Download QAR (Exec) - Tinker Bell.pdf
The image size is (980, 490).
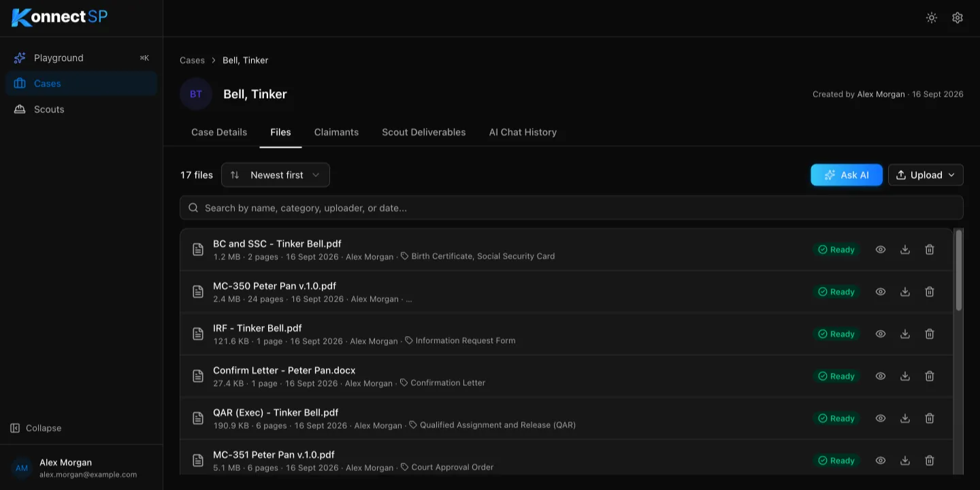pos(905,419)
